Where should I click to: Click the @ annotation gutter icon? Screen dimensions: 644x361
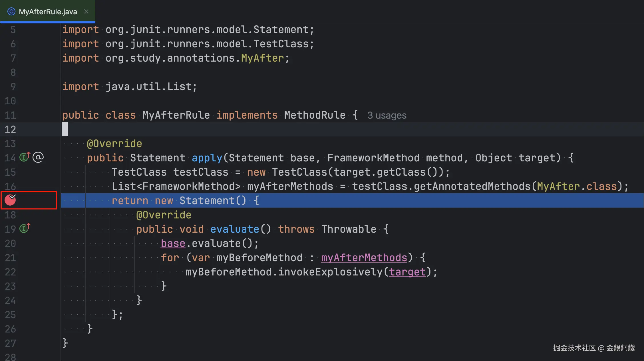38,157
